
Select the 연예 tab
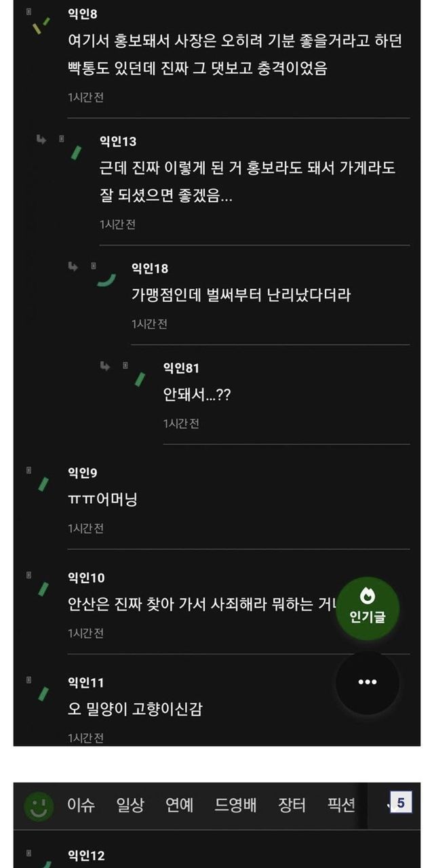tap(179, 806)
